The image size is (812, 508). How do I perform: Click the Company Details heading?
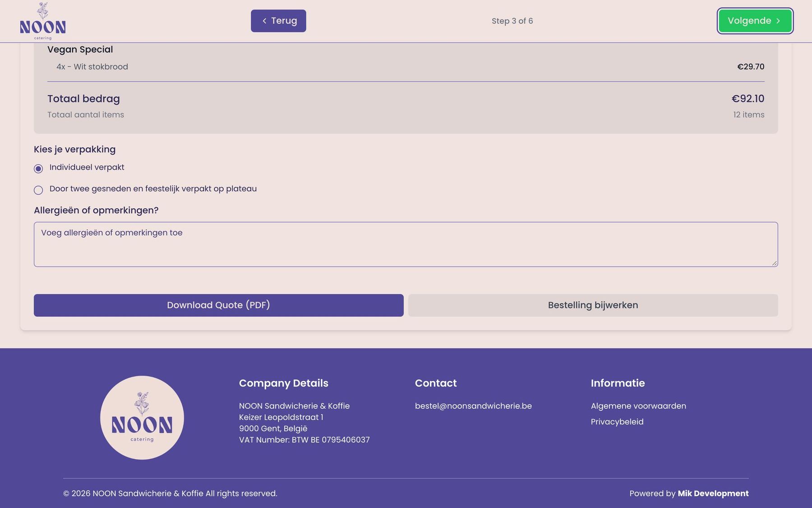[284, 383]
